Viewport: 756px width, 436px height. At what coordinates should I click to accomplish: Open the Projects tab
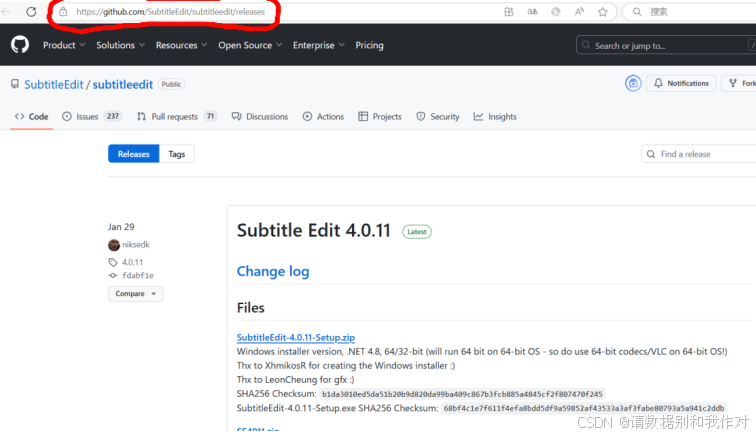coord(380,116)
